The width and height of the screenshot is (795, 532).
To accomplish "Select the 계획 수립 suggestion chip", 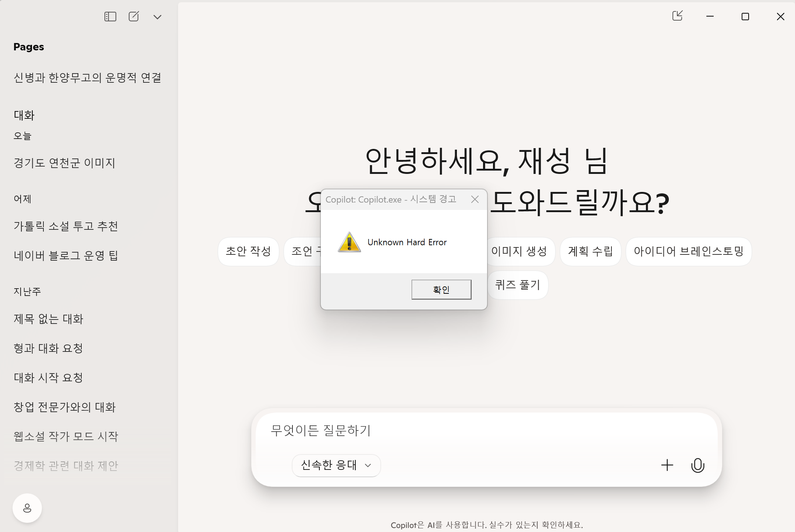I will point(590,251).
